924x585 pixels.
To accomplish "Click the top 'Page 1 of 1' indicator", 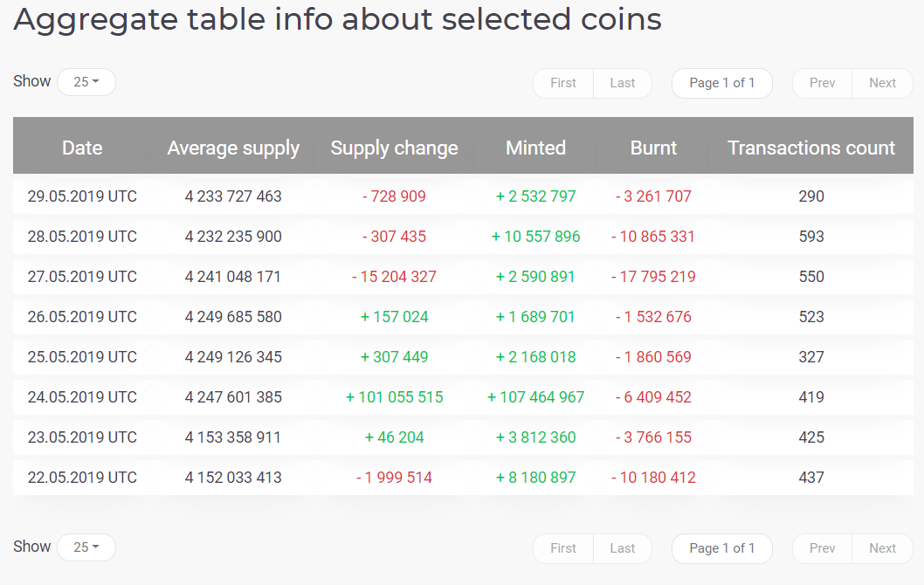I will tap(721, 83).
